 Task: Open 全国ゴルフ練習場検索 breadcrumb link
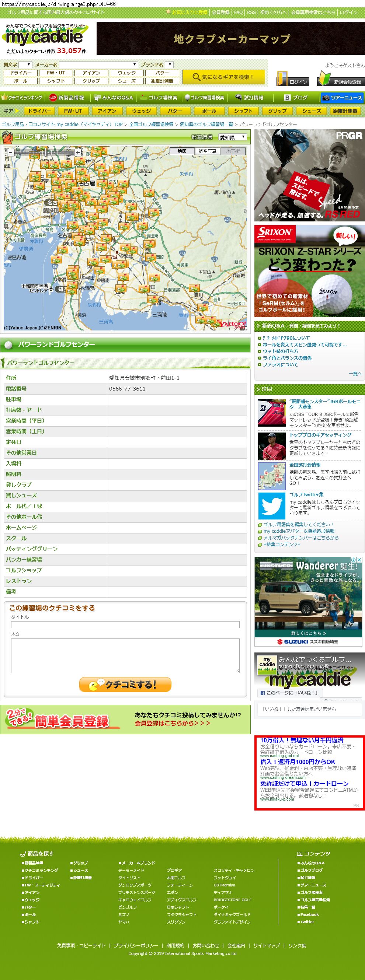pos(151,125)
